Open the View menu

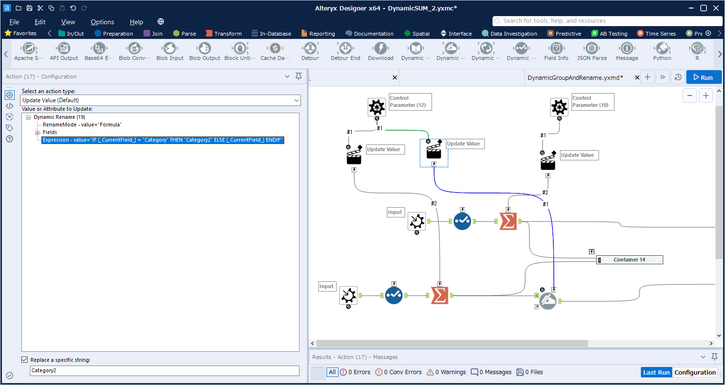tap(68, 22)
